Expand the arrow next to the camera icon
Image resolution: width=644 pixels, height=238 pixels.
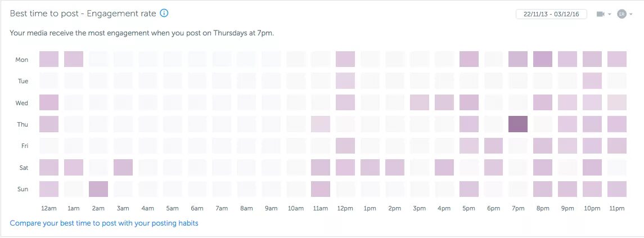[x=610, y=15]
